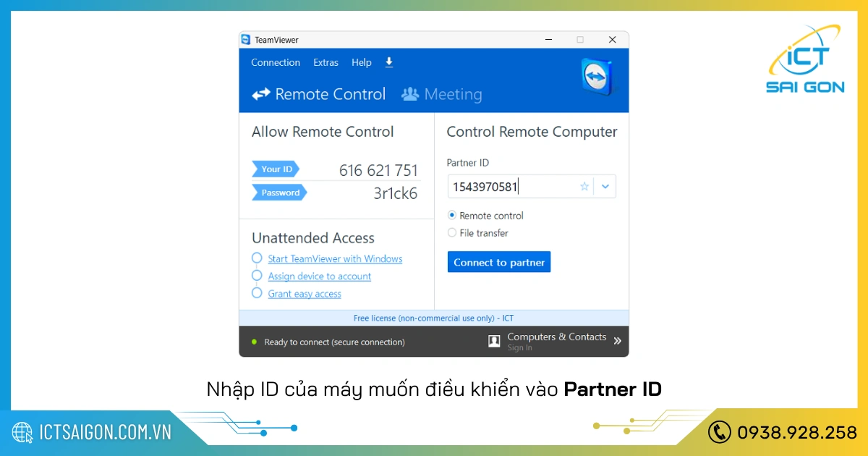The height and width of the screenshot is (456, 868).
Task: Click the Free license notice bar
Action: pyautogui.click(x=434, y=318)
